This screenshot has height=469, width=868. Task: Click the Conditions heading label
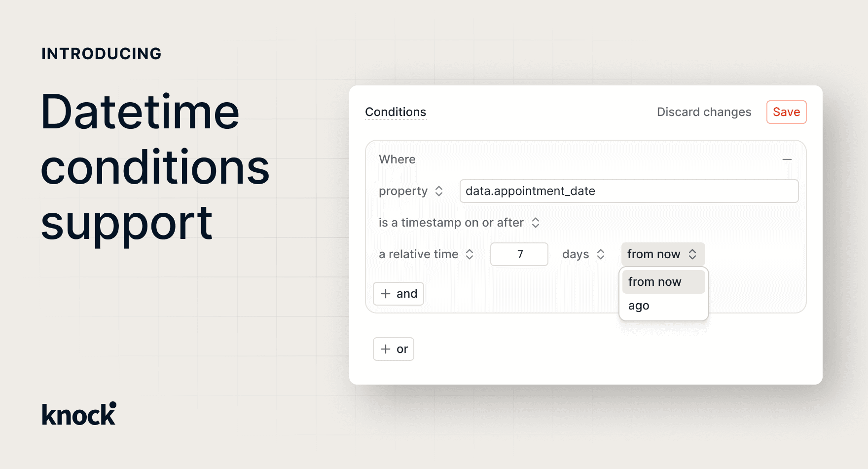click(396, 112)
